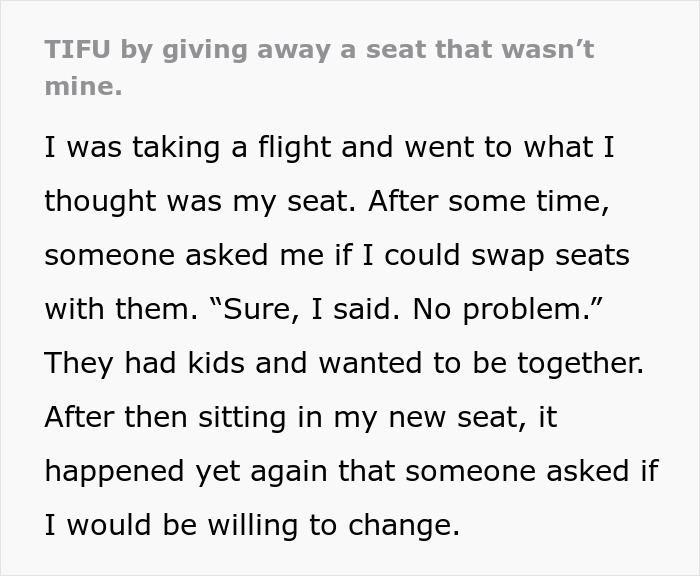Click "mine." at the end of the title

pyautogui.click(x=84, y=87)
